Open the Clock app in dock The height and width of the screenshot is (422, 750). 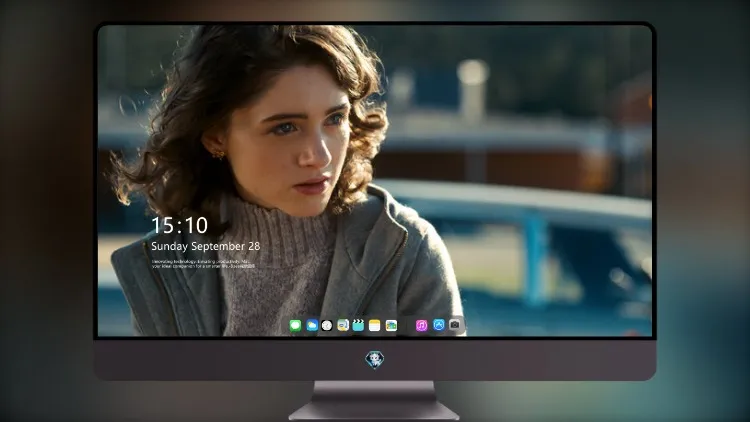[327, 326]
